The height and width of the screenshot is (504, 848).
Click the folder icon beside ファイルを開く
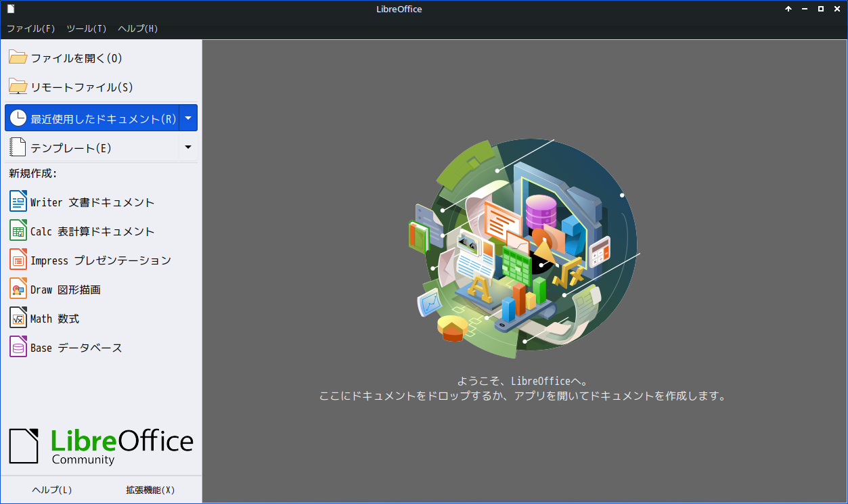click(18, 58)
